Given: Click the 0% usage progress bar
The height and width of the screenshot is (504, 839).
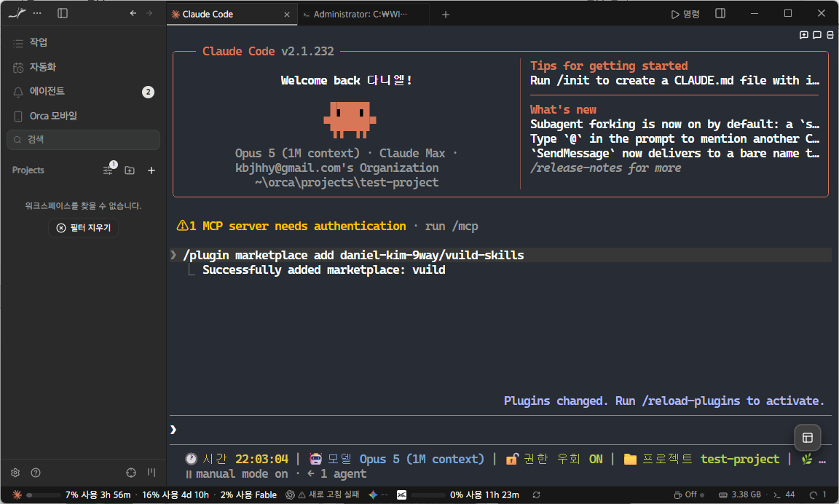Looking at the screenshot, I should (x=428, y=495).
